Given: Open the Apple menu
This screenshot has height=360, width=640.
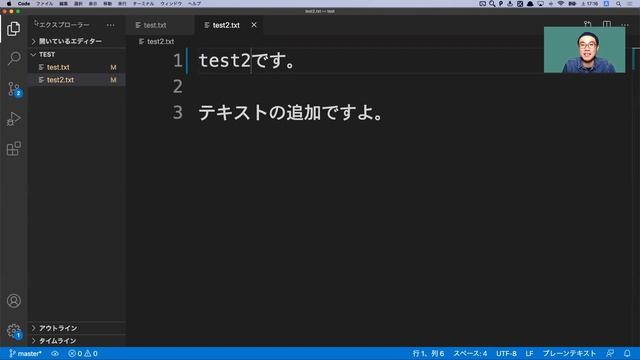Looking at the screenshot, I should (9, 4).
